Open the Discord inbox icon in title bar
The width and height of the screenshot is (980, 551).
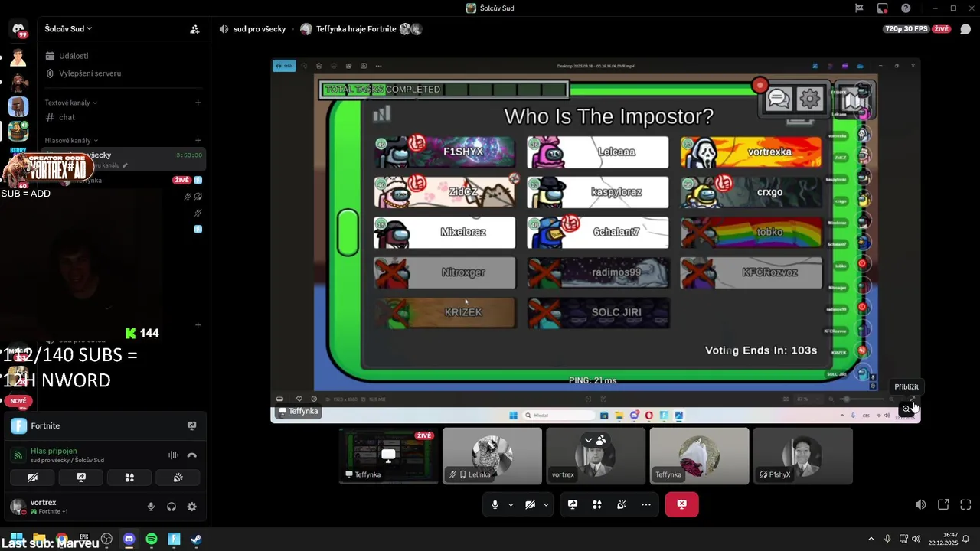(x=859, y=8)
